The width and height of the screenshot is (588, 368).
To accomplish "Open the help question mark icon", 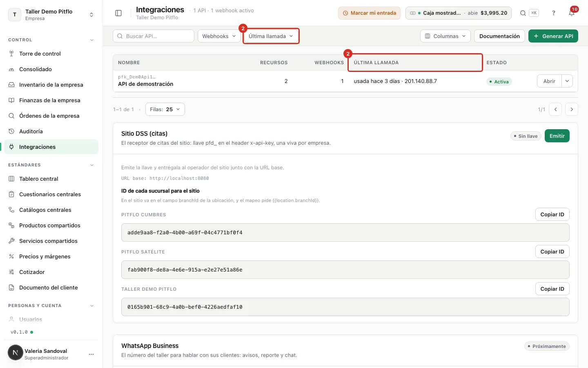I will pyautogui.click(x=554, y=13).
